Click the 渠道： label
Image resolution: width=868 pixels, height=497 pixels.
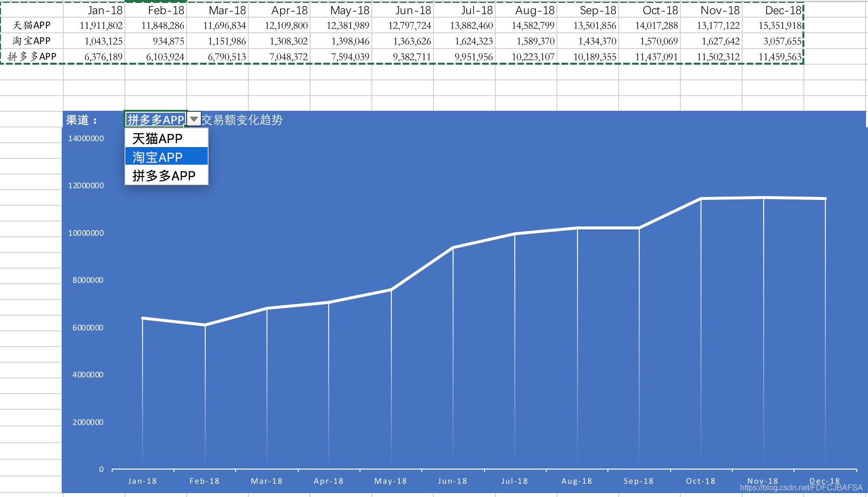pyautogui.click(x=82, y=120)
